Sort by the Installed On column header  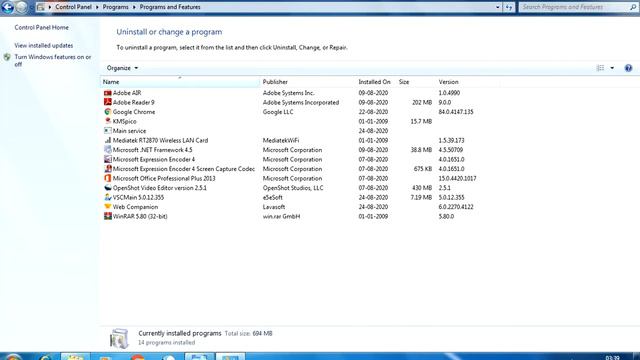[x=376, y=82]
